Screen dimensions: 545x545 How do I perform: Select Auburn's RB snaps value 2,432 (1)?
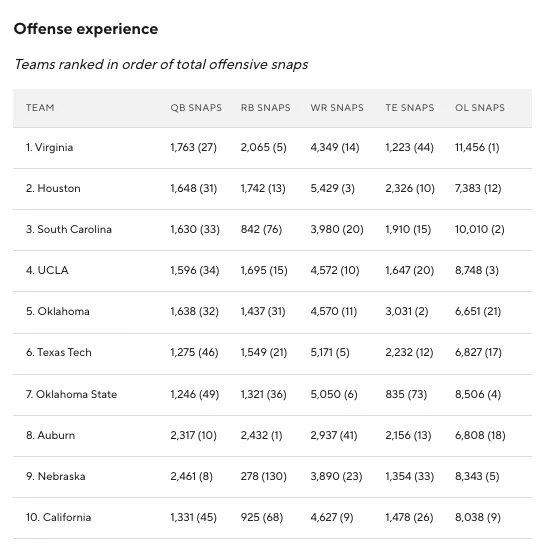[261, 436]
